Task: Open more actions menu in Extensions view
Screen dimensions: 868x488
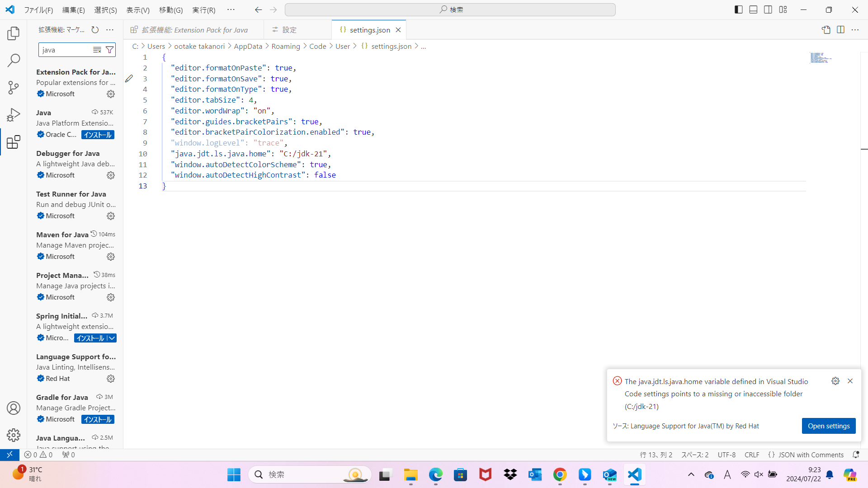Action: (x=110, y=30)
